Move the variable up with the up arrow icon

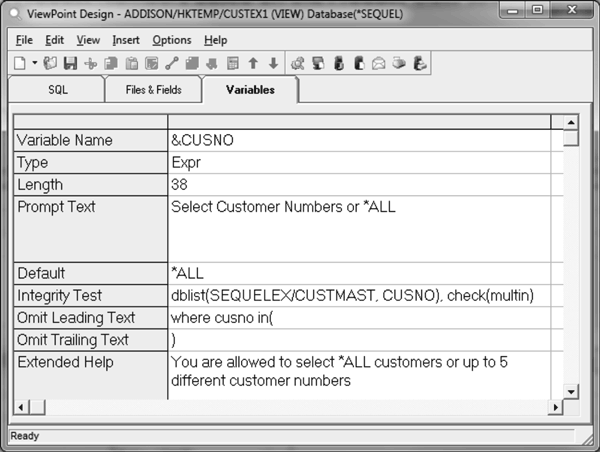(x=253, y=64)
